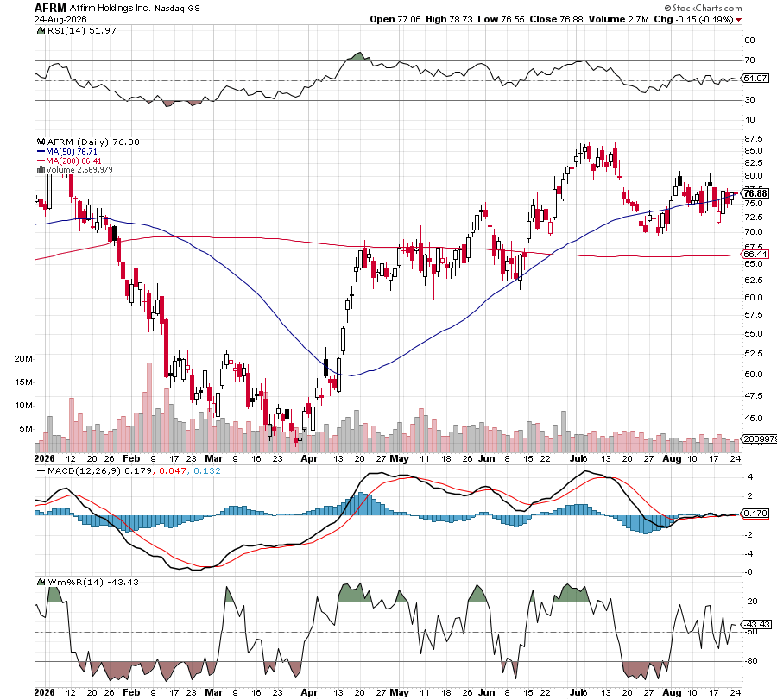Click the -6 level on the MACD axis
Image resolution: width=777 pixels, height=700 pixels.
[749, 572]
